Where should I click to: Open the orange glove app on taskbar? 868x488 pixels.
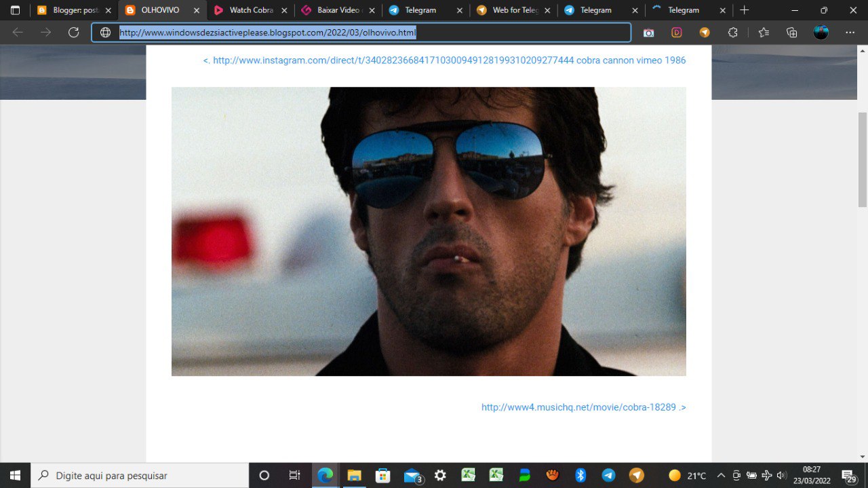[553, 475]
